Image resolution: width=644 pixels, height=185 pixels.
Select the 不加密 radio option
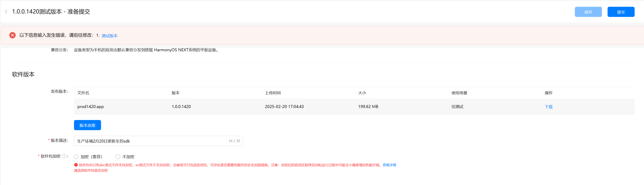[118, 157]
